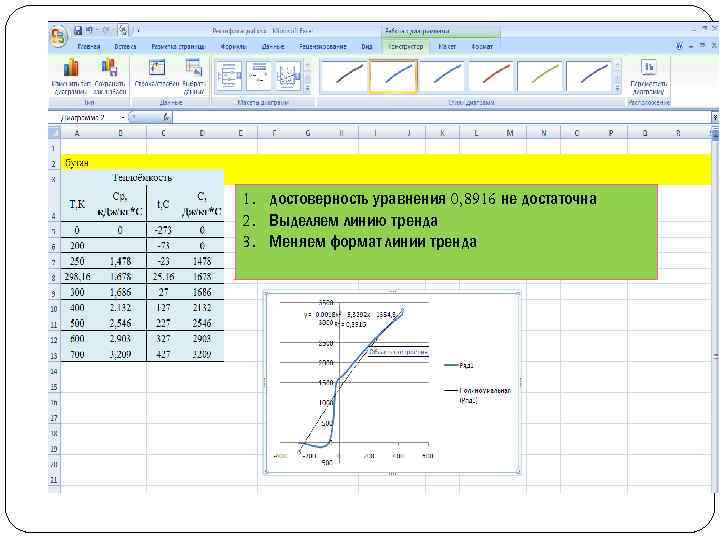
Task: Click the Теплоёмкость table header cell
Action: (142, 178)
